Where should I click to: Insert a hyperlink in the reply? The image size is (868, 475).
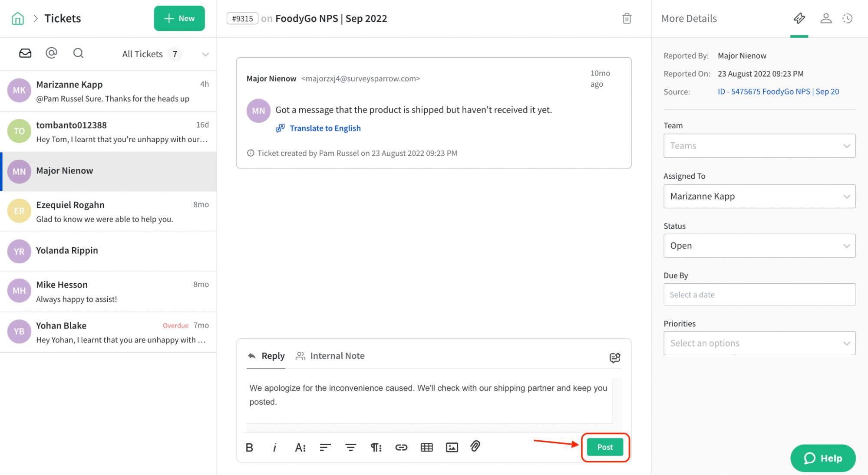click(x=401, y=447)
